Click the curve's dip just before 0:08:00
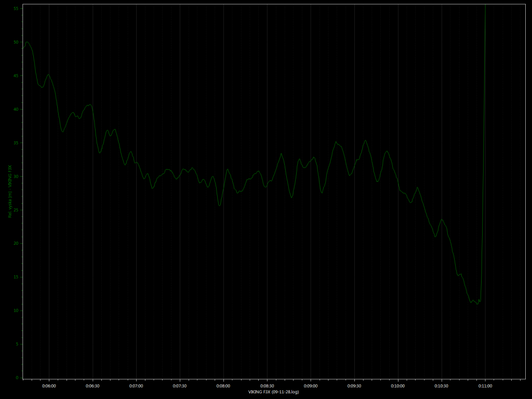The image size is (532, 399). coord(219,205)
